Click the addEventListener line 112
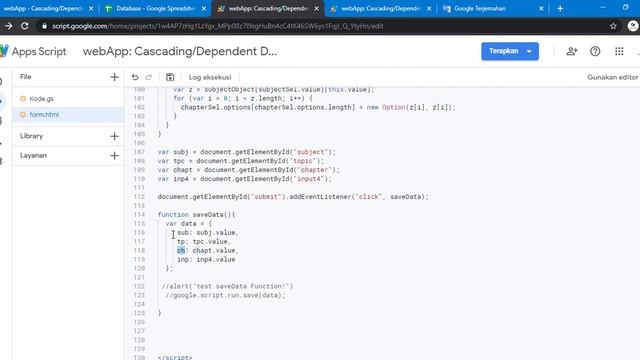The height and width of the screenshot is (360, 640). [293, 197]
